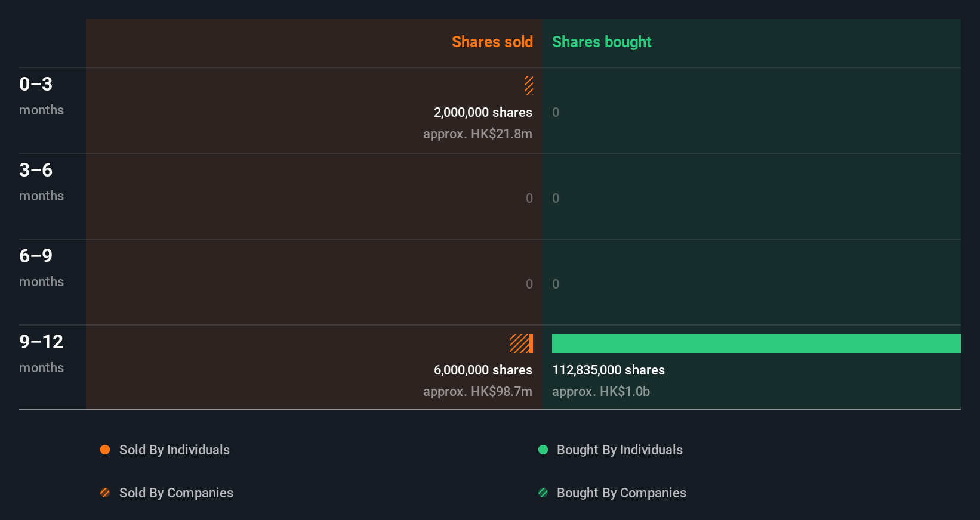Select the Shares bought column header

point(602,42)
